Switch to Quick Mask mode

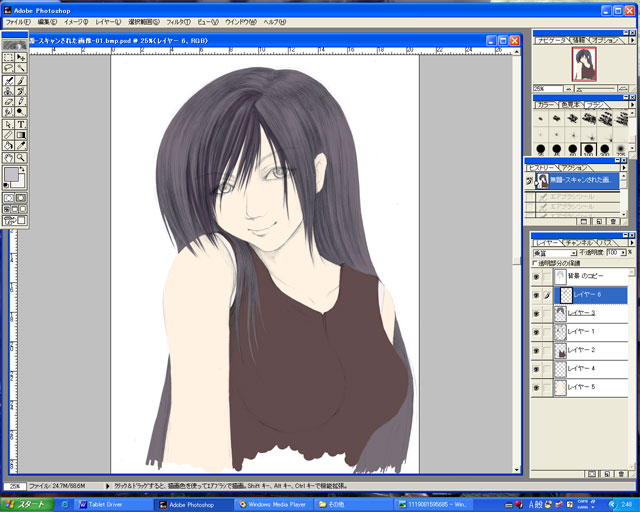[21, 198]
